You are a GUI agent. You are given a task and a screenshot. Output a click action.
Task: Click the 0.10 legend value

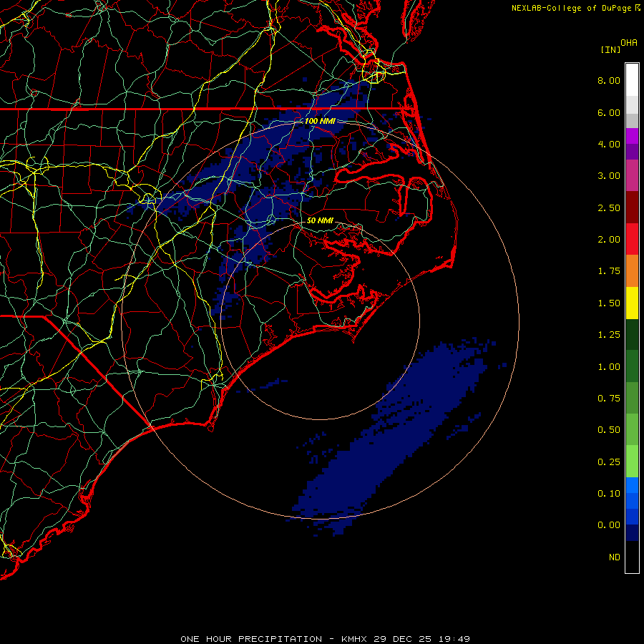tap(609, 494)
